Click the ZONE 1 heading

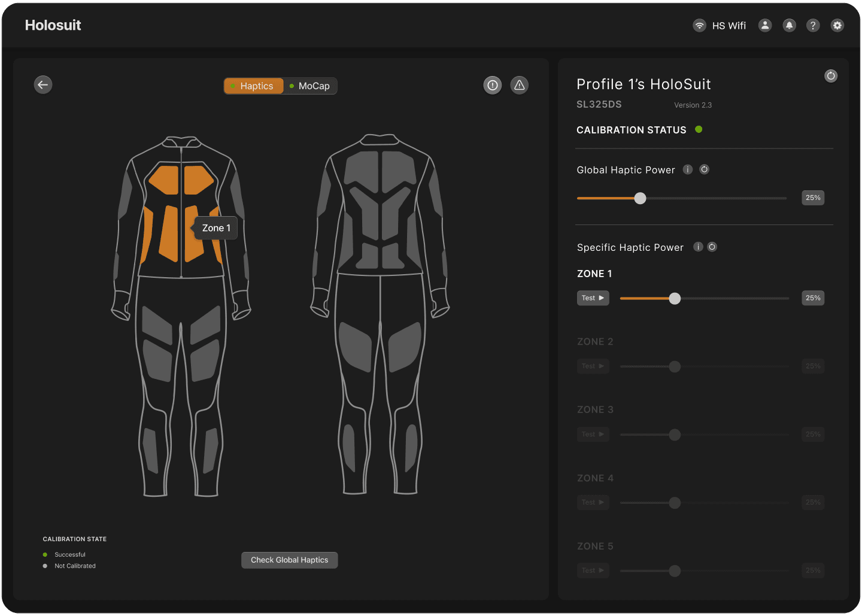(x=594, y=274)
